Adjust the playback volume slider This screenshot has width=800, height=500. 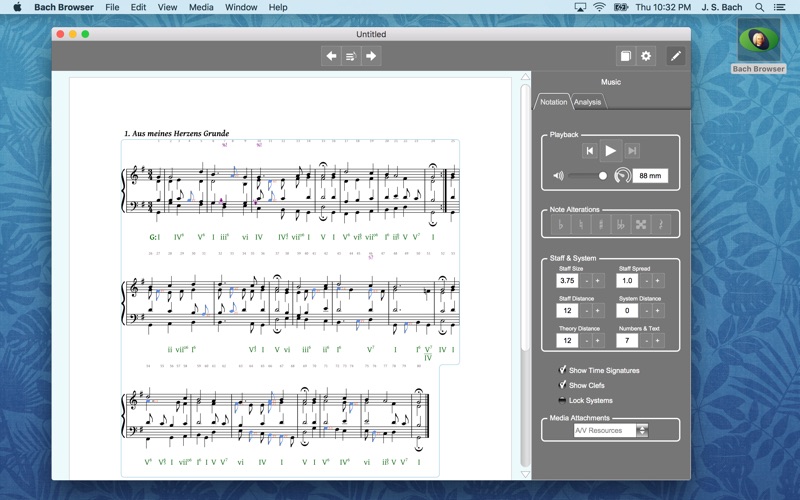(x=588, y=176)
